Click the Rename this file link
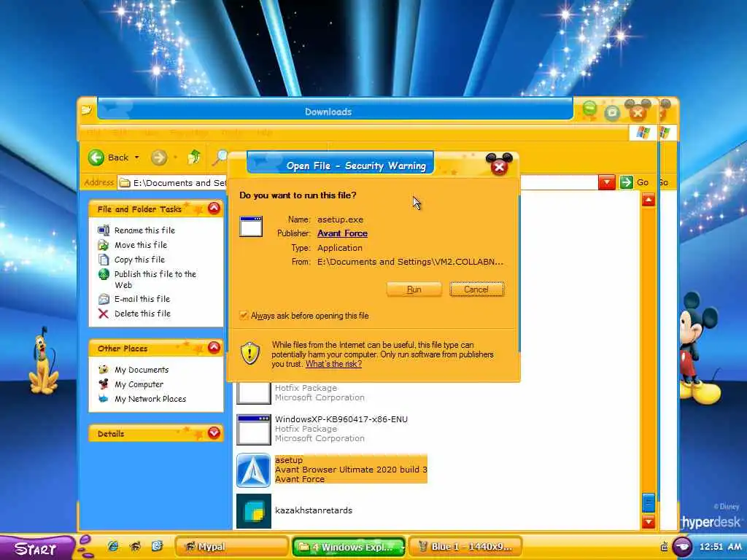The height and width of the screenshot is (560, 747). [x=145, y=230]
